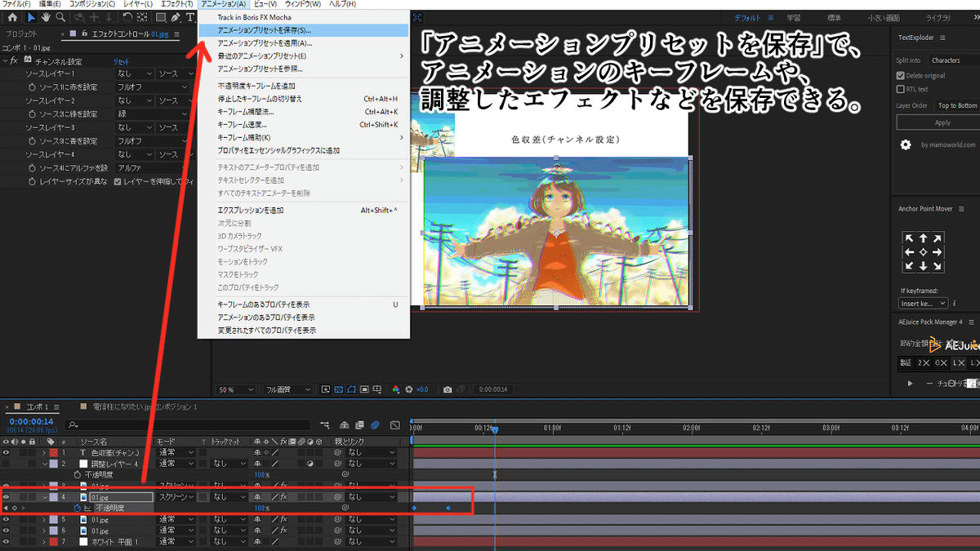Screen dimensions: 980x551
Task: Select the Pen tool
Action: tap(176, 17)
